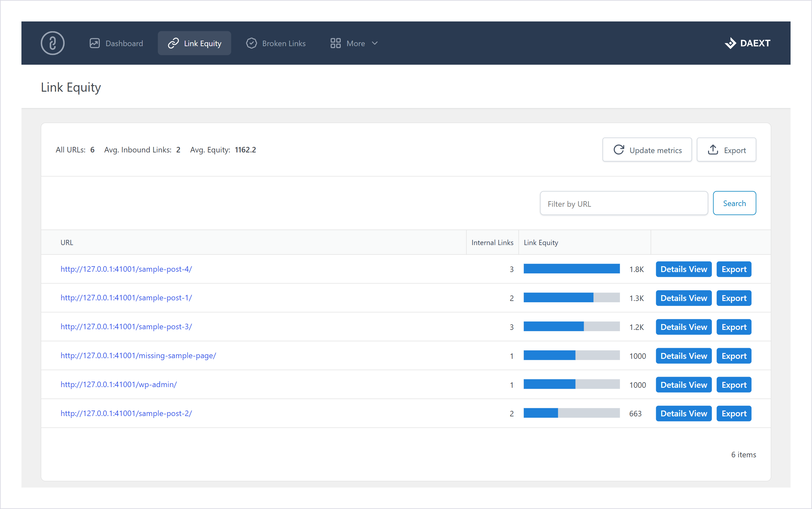The width and height of the screenshot is (812, 509).
Task: Focus the Filter by URL field
Action: 624,203
